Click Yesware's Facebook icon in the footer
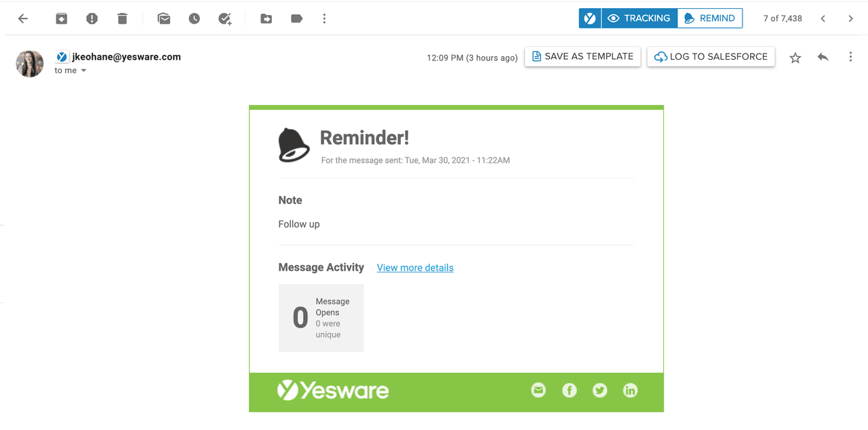Image resolution: width=868 pixels, height=430 pixels. (x=569, y=390)
